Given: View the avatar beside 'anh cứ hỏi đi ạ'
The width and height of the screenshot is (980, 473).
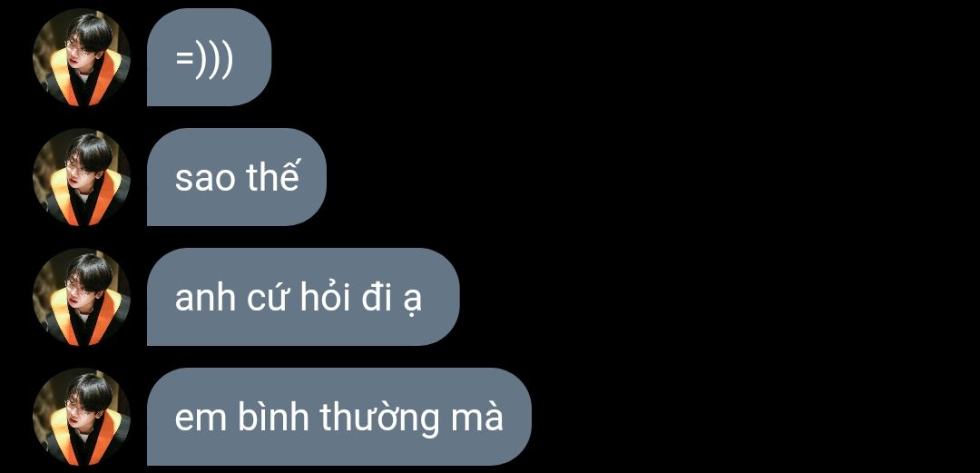Looking at the screenshot, I should point(82,297).
